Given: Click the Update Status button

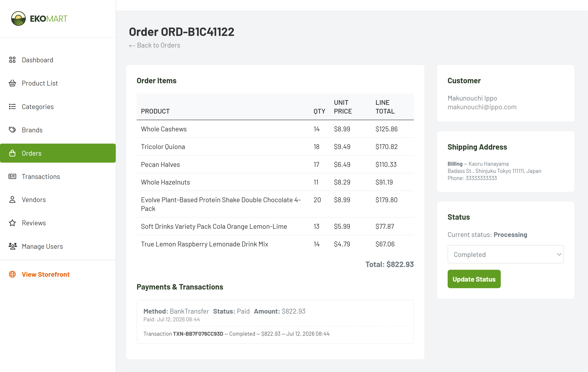Looking at the screenshot, I should (x=474, y=279).
